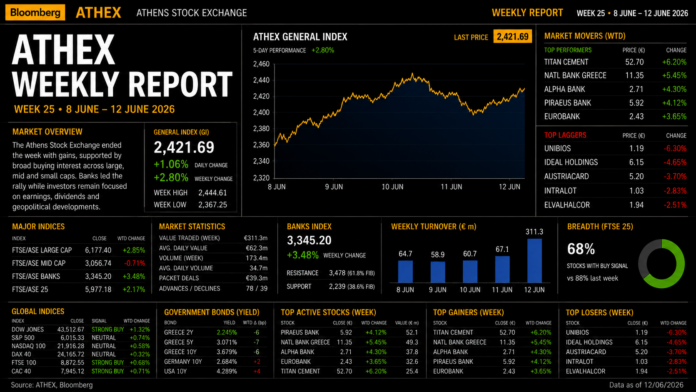Select the GERMANY 10Y bond row
This screenshot has width=696, height=392.
click(x=215, y=362)
